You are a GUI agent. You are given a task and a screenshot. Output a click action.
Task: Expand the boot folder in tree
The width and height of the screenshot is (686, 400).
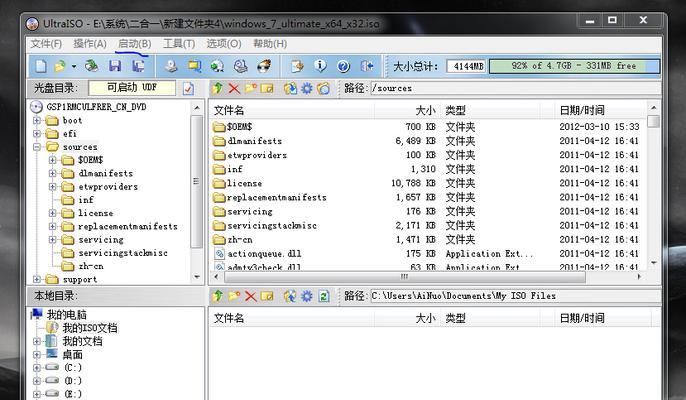[37, 120]
